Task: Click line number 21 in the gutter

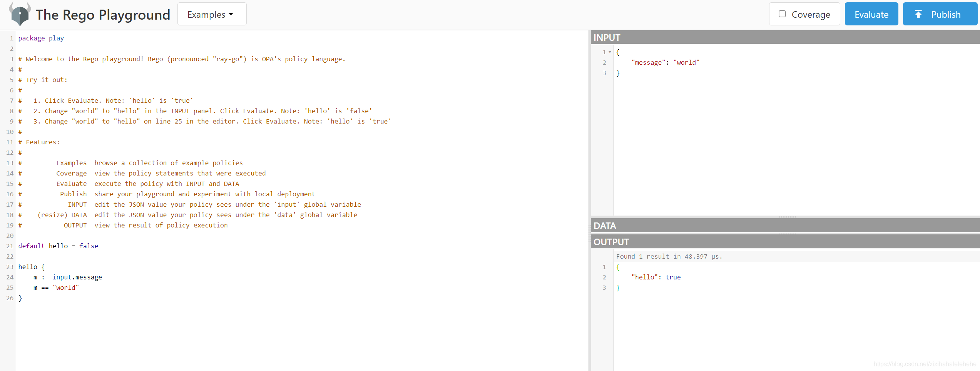Action: [10, 246]
